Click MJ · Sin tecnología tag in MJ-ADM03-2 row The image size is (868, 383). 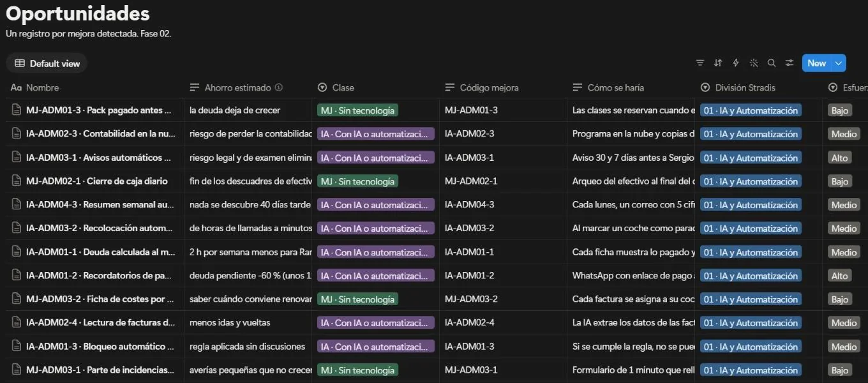point(357,299)
